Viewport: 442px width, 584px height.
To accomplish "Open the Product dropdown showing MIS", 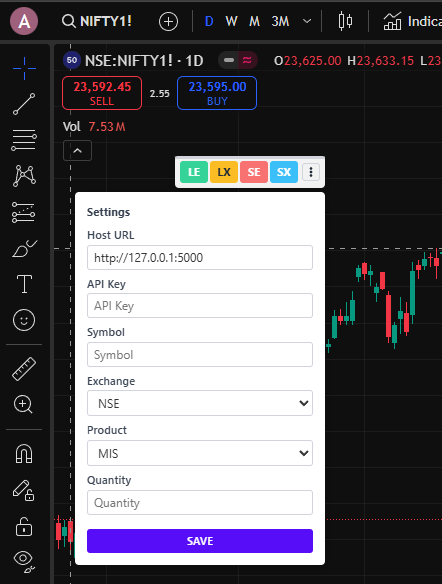I will click(200, 453).
